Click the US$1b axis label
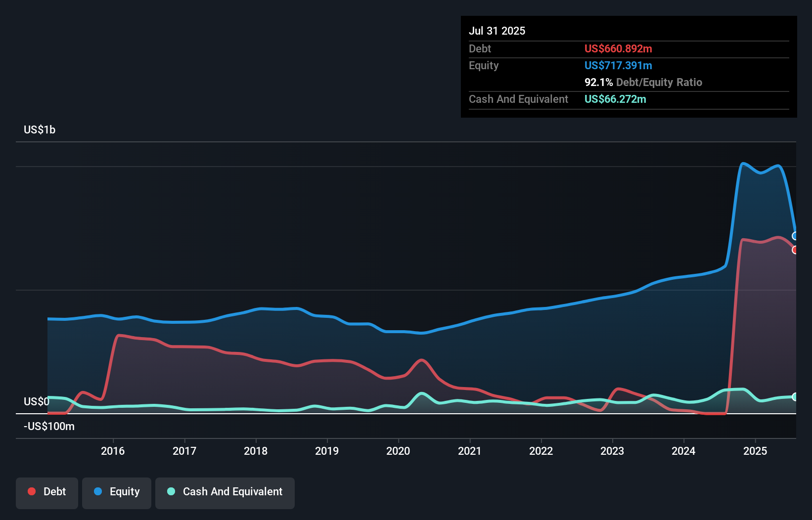The height and width of the screenshot is (520, 812). pos(40,130)
